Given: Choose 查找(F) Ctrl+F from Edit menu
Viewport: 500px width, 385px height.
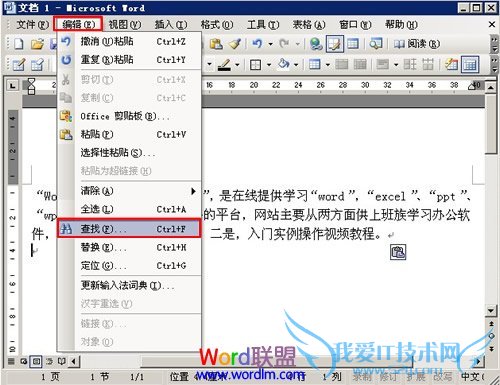Looking at the screenshot, I should click(x=129, y=228).
